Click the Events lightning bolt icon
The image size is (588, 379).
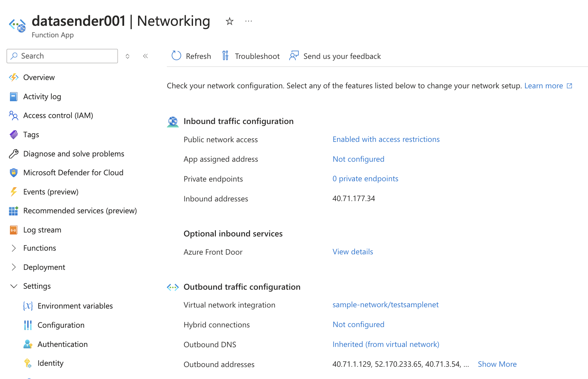tap(14, 192)
